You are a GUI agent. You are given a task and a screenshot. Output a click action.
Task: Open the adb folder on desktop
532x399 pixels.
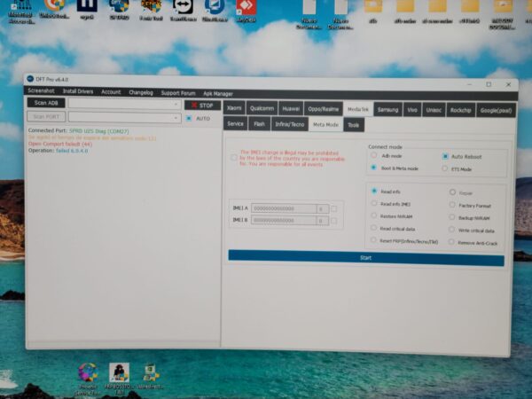[373, 12]
